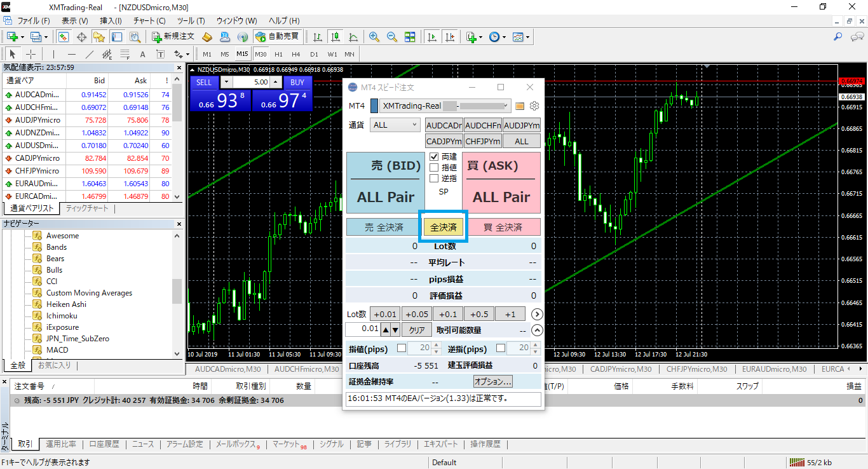Screen dimensions: 868x469
Task: Zoom out on the chart
Action: 392,37
